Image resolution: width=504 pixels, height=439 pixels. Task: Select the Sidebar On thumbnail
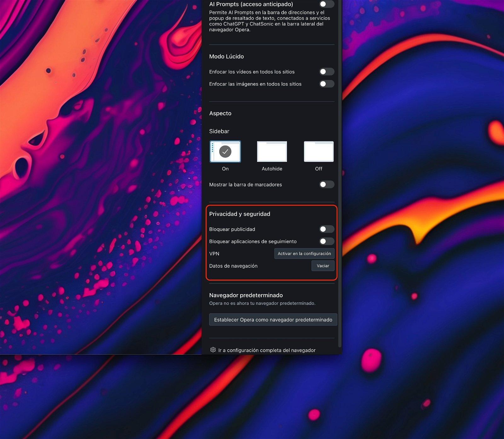[x=225, y=151]
